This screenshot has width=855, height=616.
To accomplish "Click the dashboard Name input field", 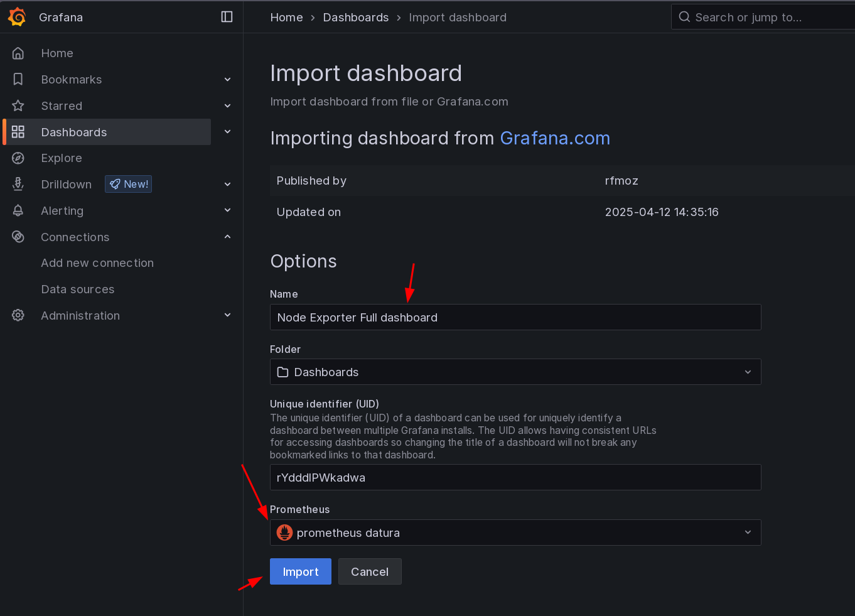I will [x=515, y=317].
